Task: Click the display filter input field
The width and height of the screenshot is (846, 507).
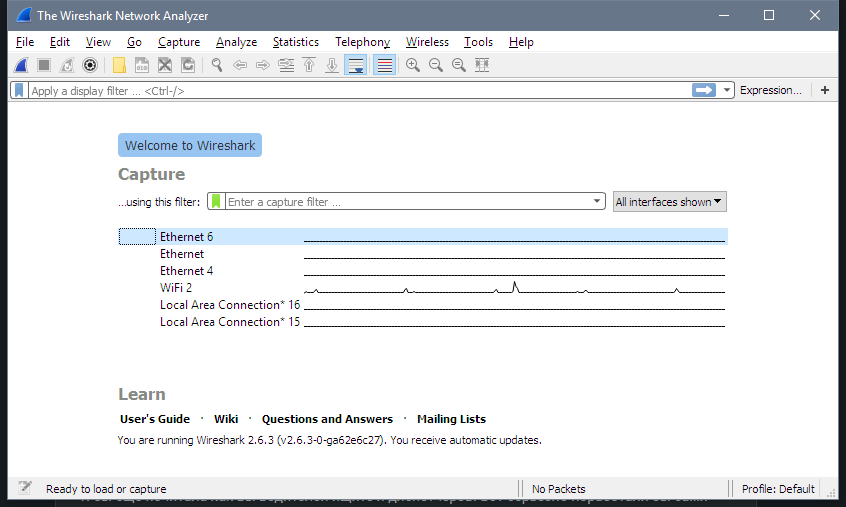Action: tap(360, 91)
